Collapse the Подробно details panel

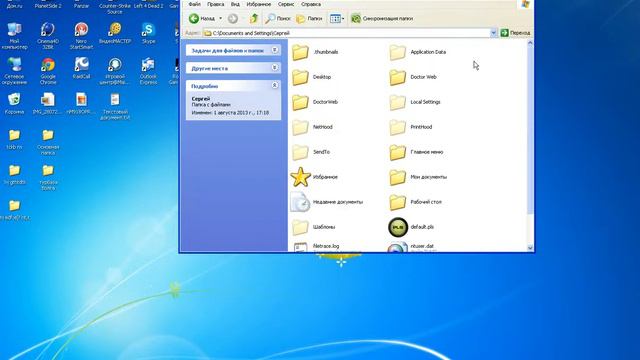click(275, 86)
